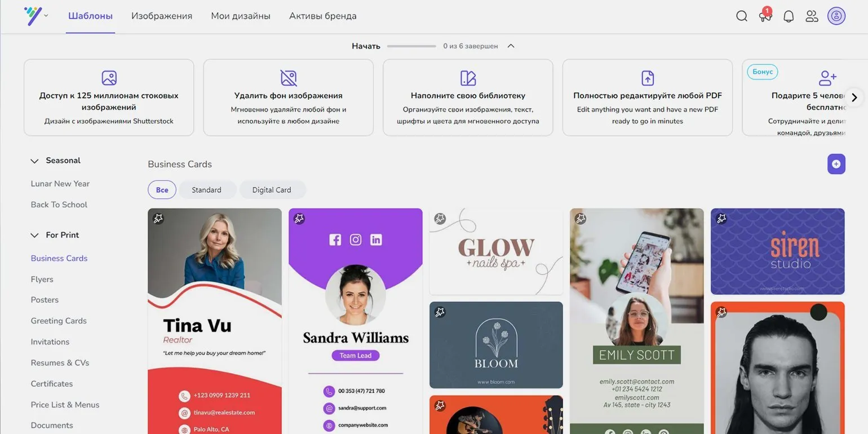Open the notifications bell

tap(789, 16)
